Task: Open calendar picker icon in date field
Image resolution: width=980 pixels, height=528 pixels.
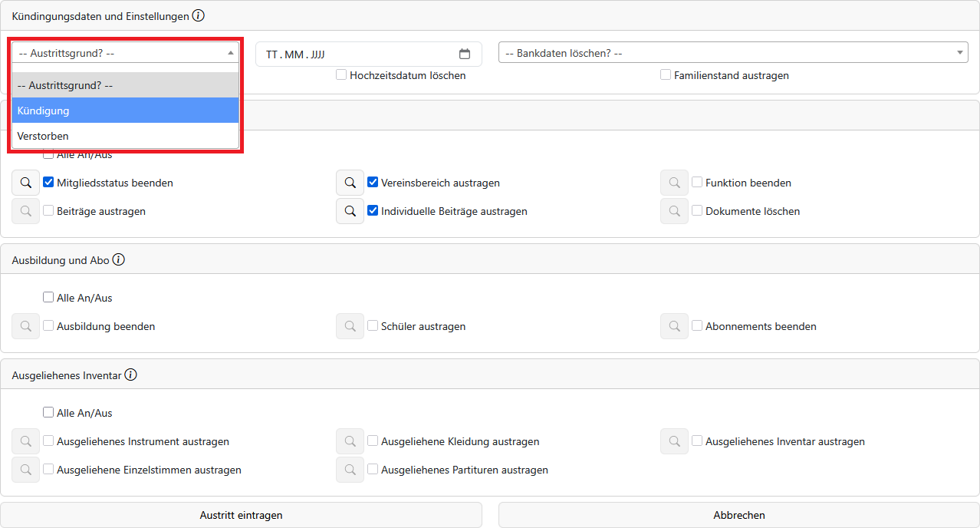Action: pos(464,54)
